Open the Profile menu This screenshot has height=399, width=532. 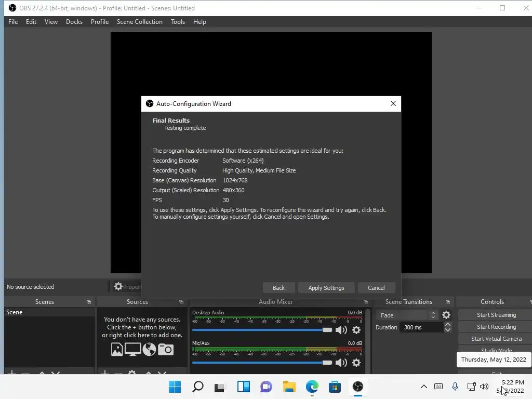click(x=99, y=22)
